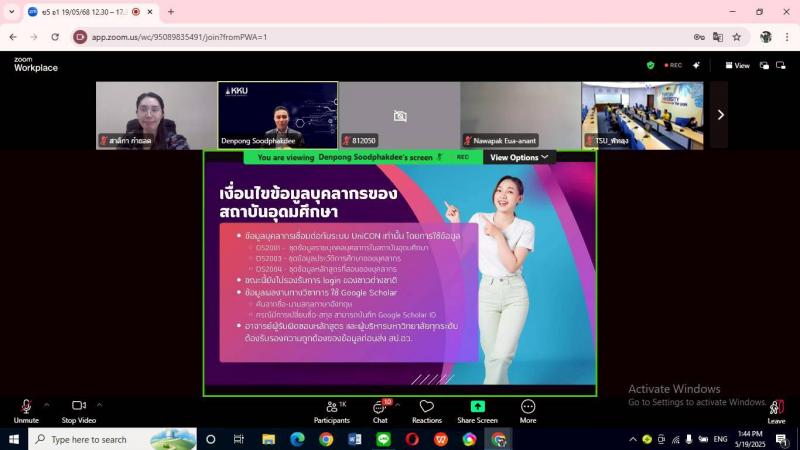Open the More options menu

[x=528, y=411]
